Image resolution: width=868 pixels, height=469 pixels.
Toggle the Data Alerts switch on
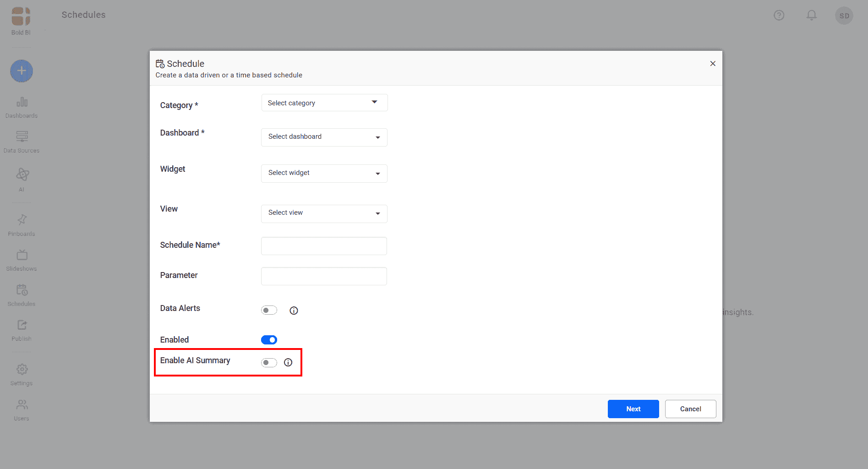[x=269, y=311]
